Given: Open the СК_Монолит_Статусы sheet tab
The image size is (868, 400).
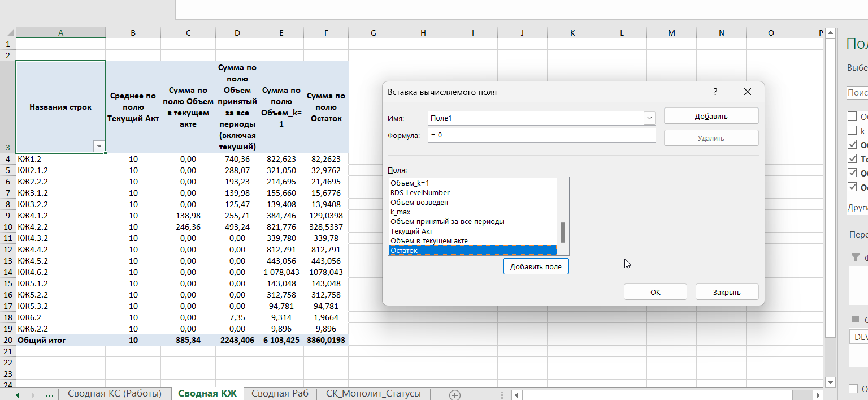Looking at the screenshot, I should pos(373,394).
